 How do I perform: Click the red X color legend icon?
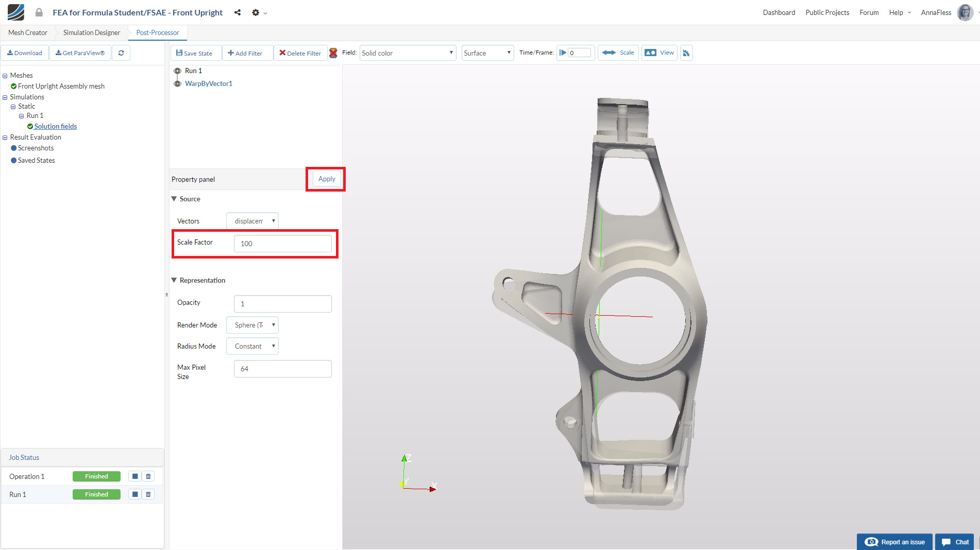pos(333,53)
